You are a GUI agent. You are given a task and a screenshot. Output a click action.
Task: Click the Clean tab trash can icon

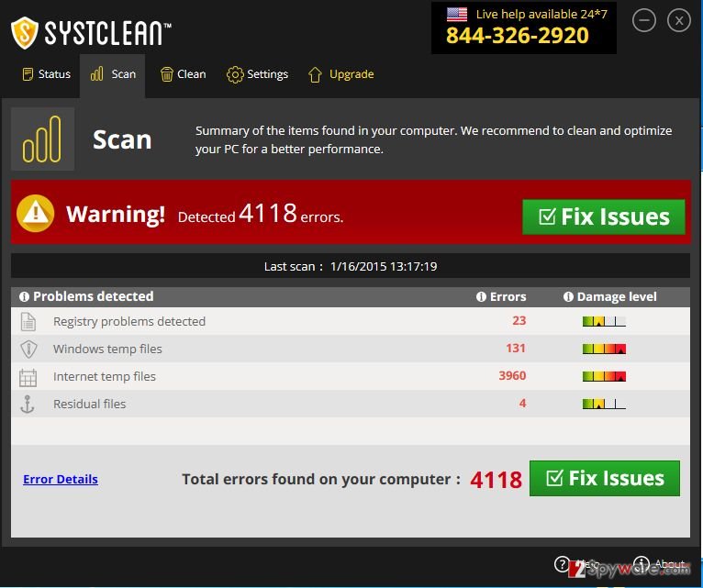(x=167, y=74)
